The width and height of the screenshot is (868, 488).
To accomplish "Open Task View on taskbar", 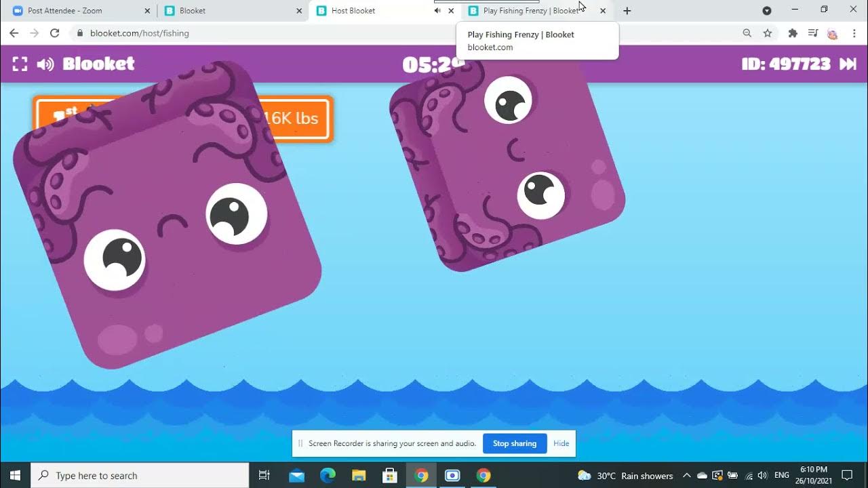I will (x=264, y=475).
